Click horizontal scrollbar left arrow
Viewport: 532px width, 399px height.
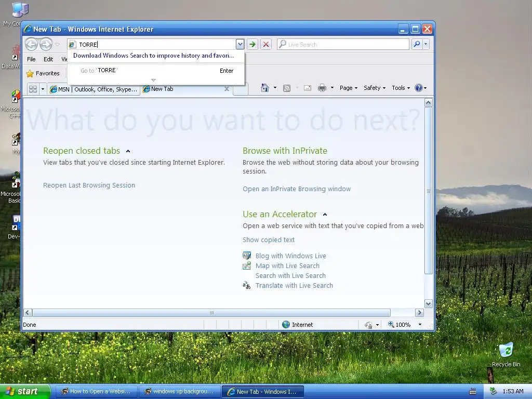coord(28,312)
